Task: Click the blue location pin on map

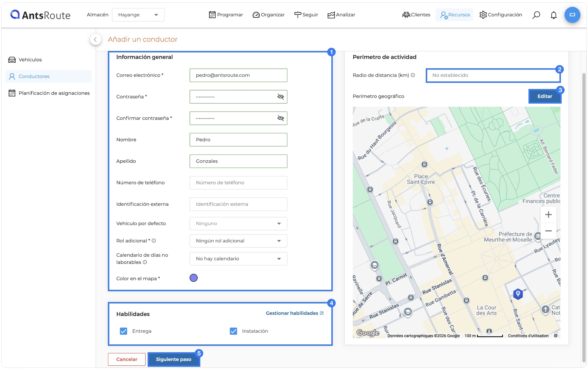Action: (518, 294)
